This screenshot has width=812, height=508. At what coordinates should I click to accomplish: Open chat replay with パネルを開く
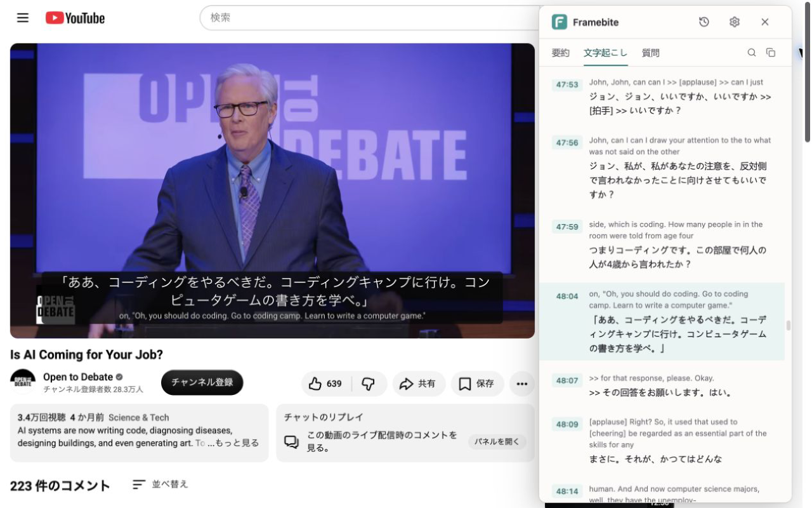497,442
